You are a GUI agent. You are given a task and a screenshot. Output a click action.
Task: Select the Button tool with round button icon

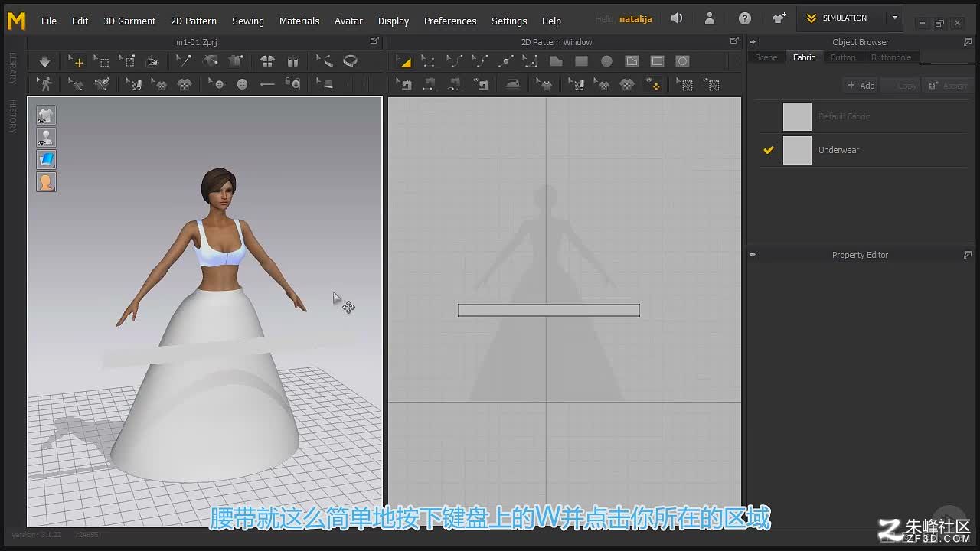coord(242,84)
